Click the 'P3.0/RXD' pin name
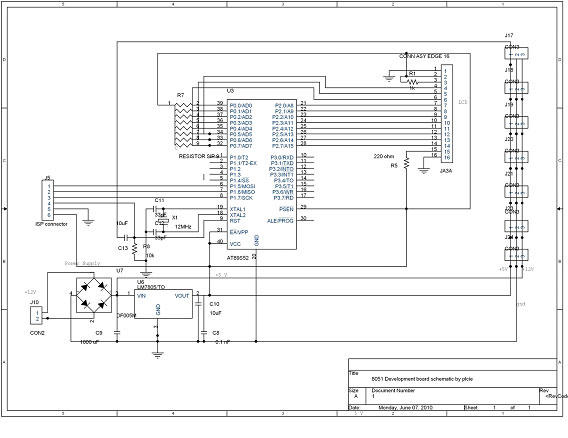The image size is (568, 438). click(x=282, y=157)
